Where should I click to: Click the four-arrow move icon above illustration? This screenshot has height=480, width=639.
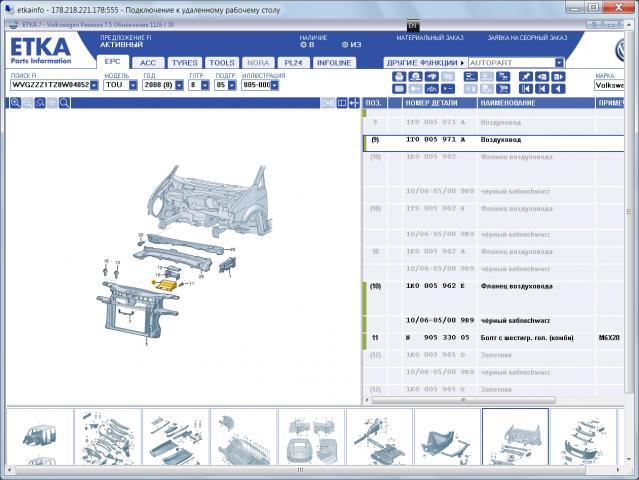(x=354, y=103)
